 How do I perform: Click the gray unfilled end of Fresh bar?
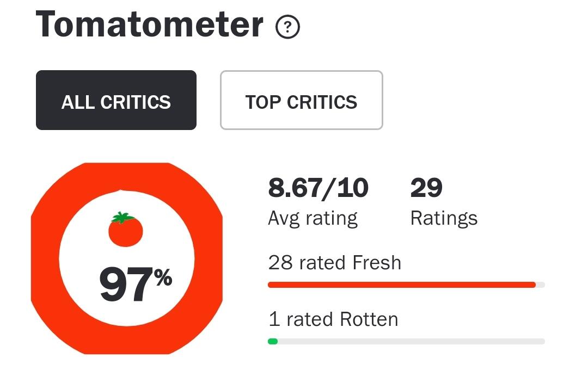[x=540, y=285]
